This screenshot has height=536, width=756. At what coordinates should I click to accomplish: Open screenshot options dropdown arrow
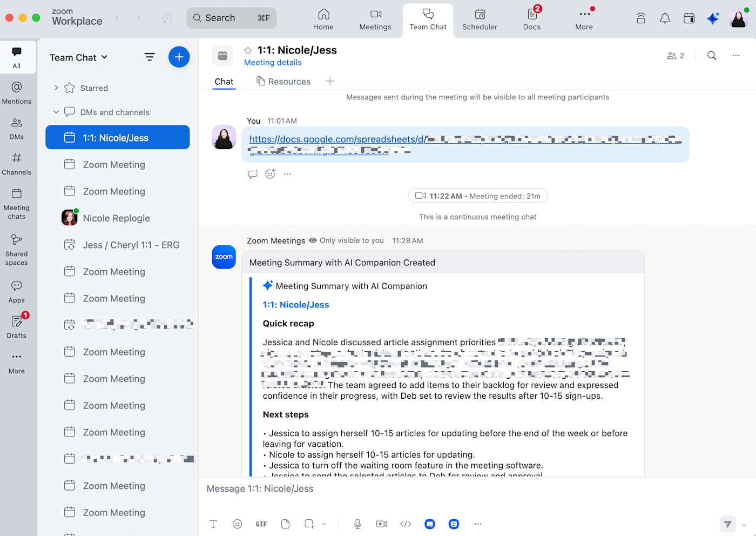(x=324, y=524)
